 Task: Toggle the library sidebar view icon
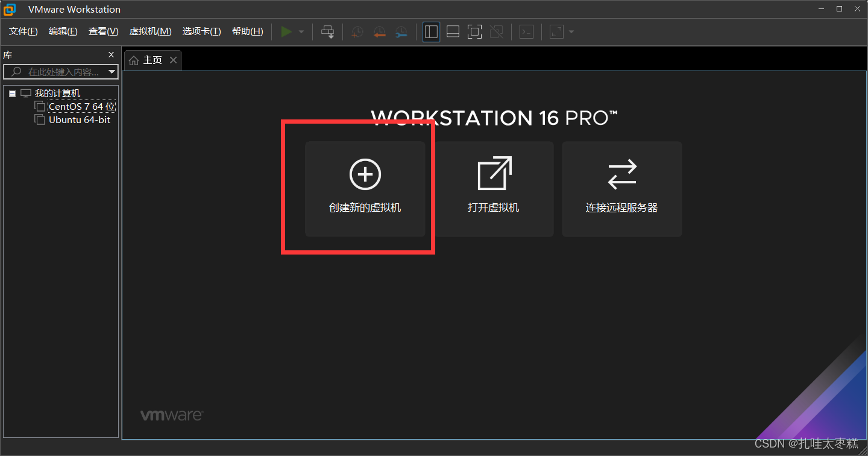pyautogui.click(x=431, y=32)
